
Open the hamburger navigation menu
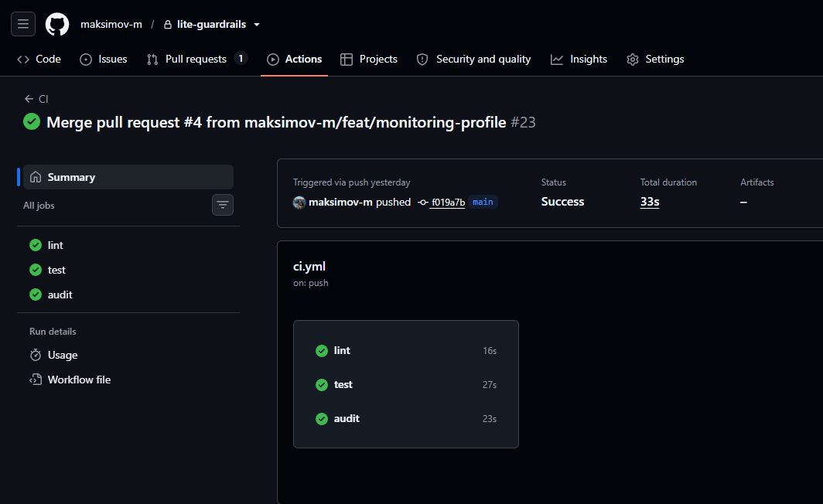(23, 24)
